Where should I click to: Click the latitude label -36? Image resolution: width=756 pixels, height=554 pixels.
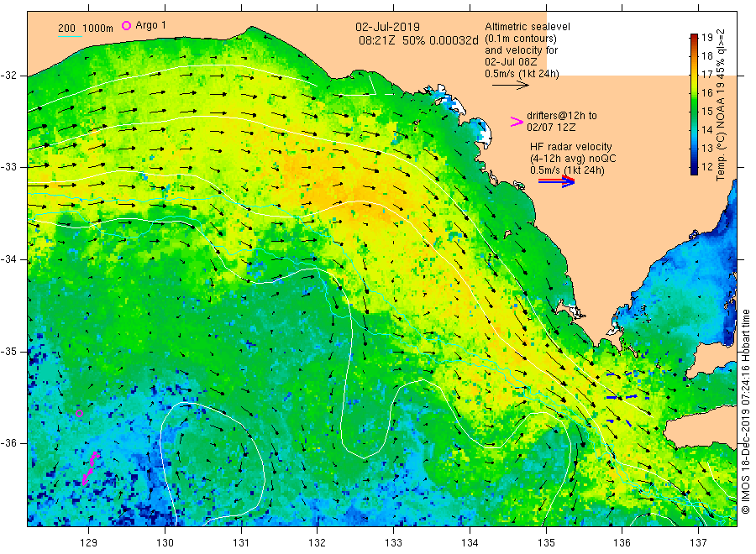pos(8,442)
